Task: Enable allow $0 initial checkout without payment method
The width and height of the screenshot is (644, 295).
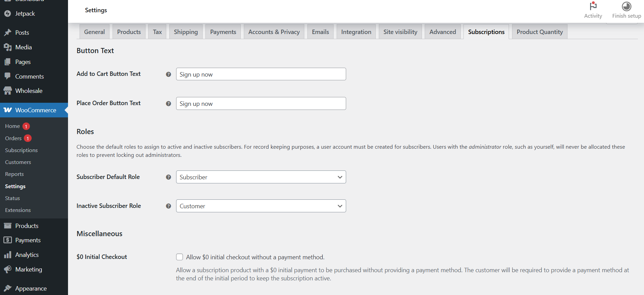Action: [x=180, y=257]
